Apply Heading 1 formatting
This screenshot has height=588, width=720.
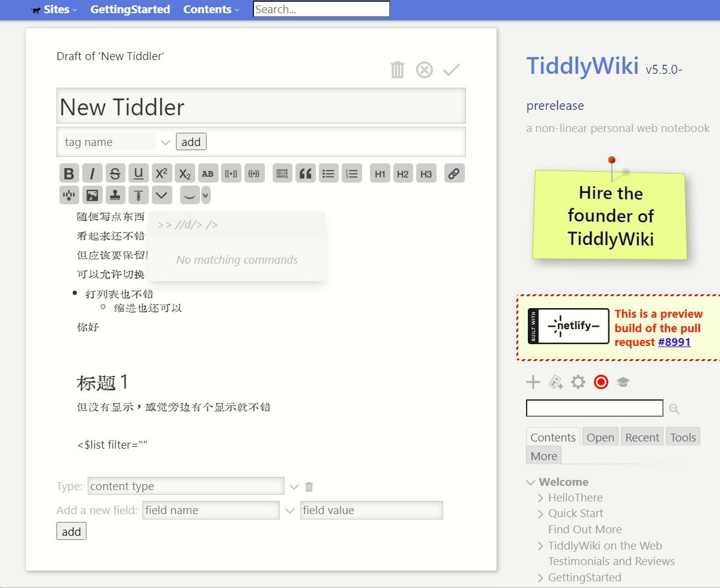[x=380, y=174]
